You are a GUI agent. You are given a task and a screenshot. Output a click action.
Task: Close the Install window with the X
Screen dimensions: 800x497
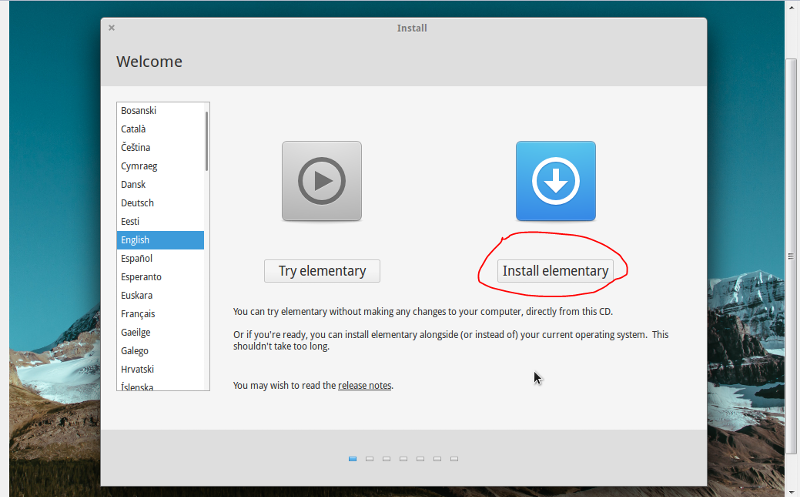112,28
